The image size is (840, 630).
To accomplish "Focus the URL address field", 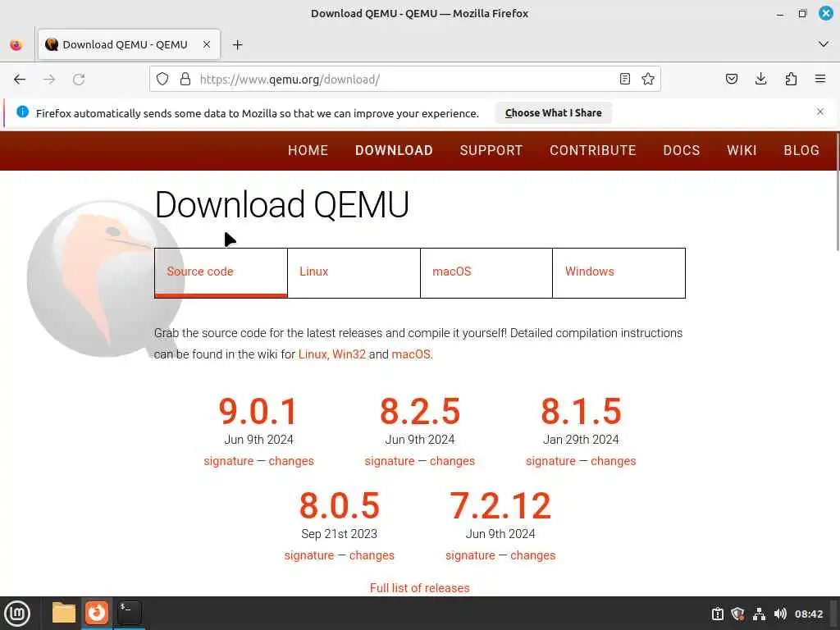I will (x=404, y=80).
